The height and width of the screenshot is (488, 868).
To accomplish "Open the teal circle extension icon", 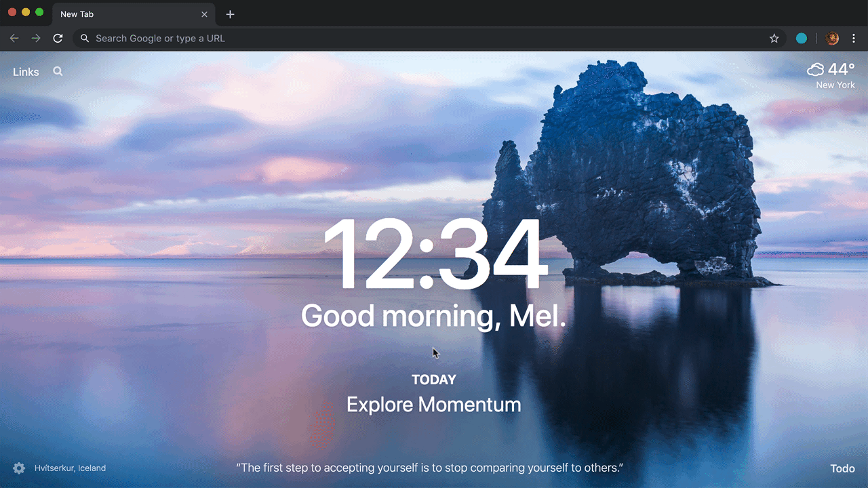I will click(x=802, y=39).
